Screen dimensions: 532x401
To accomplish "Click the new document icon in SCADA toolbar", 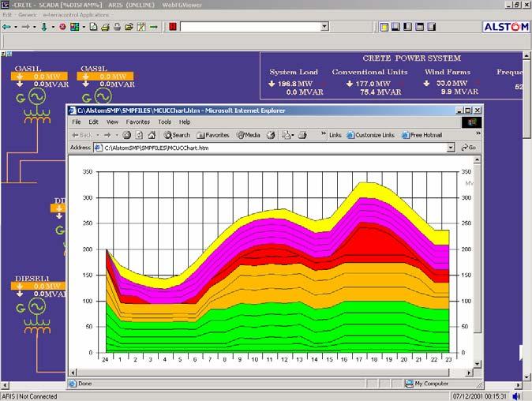I will (93, 27).
